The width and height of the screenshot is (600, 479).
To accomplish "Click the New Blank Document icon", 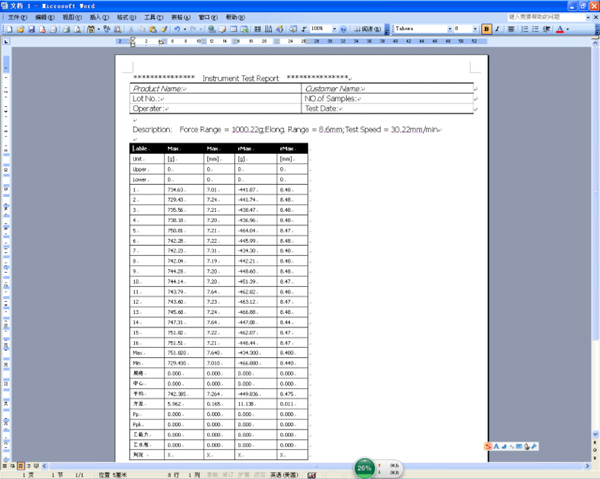I will click(x=6, y=29).
